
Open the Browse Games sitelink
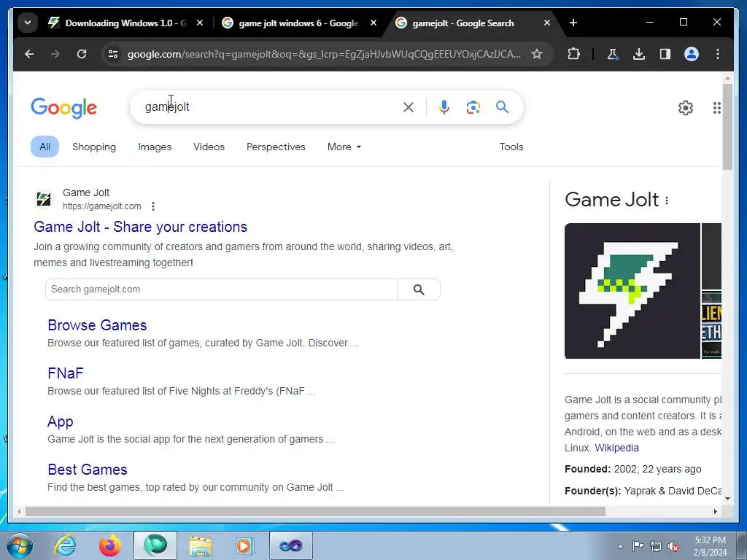97,325
